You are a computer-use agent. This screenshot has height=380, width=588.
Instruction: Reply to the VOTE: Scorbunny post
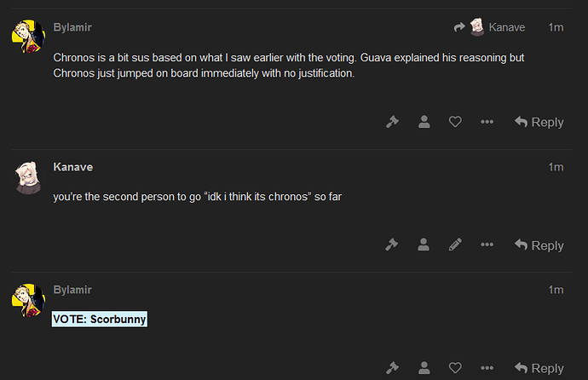[539, 368]
